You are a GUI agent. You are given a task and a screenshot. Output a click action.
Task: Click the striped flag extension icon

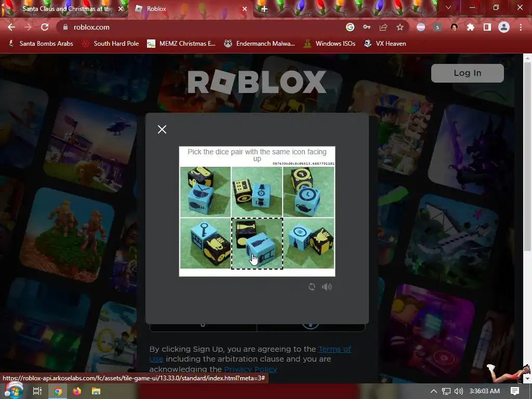421,27
